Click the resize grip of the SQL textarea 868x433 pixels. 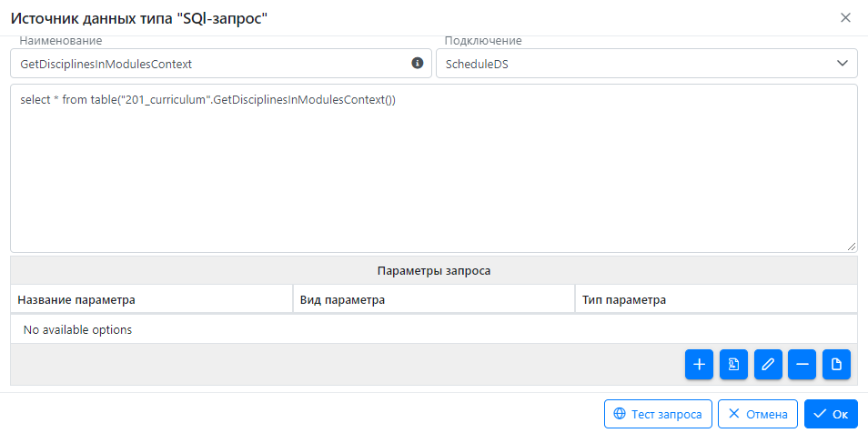click(x=852, y=247)
